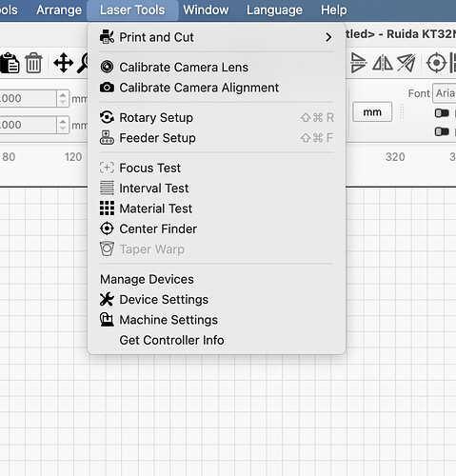The height and width of the screenshot is (476, 456).
Task: Click the mirror horizontally triangles icon
Action: click(x=383, y=63)
